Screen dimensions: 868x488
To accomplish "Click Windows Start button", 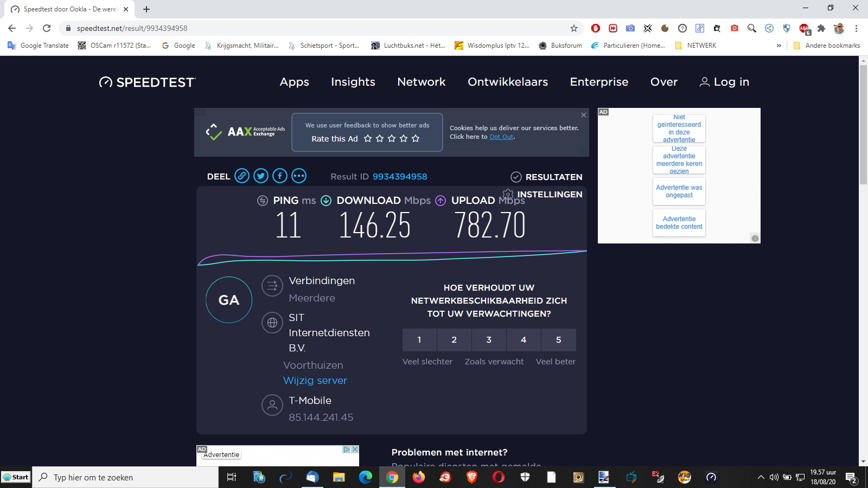I will tap(16, 477).
